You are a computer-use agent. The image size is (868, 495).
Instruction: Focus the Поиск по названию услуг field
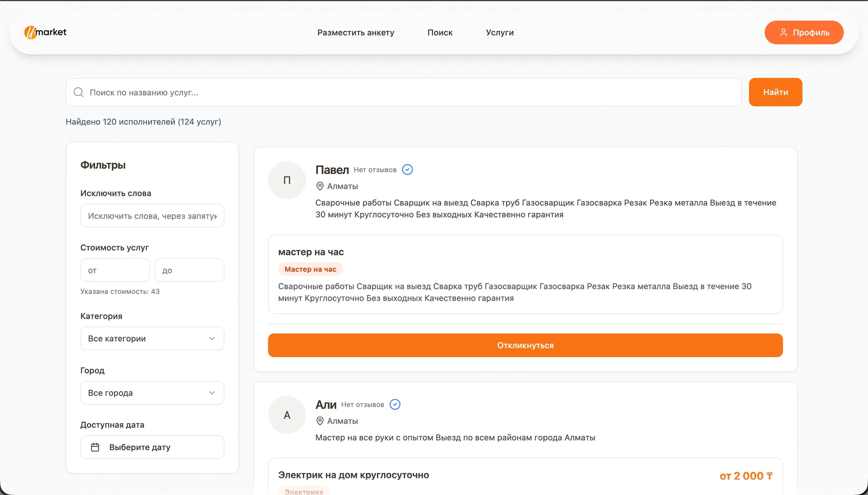[404, 92]
